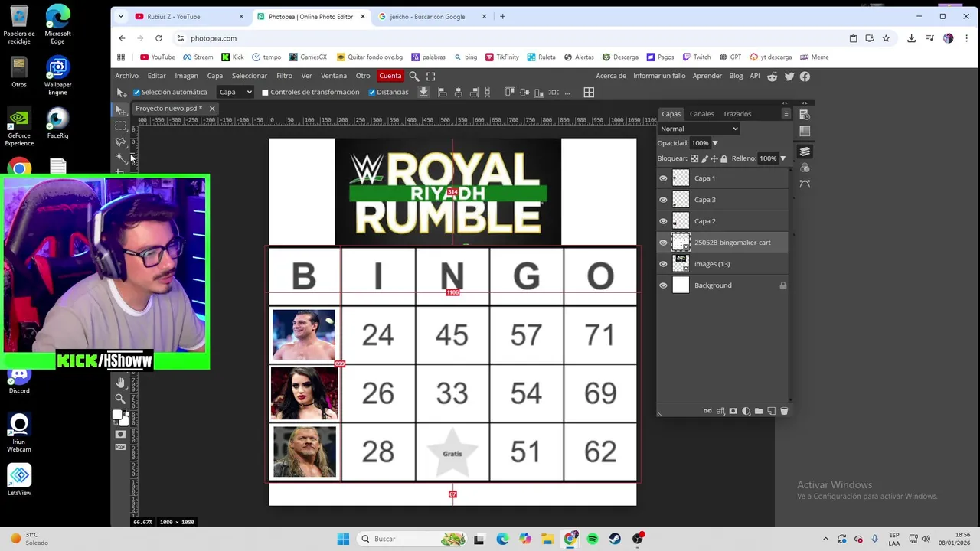Close the Proyecto nuevo.psd document tab

click(212, 109)
